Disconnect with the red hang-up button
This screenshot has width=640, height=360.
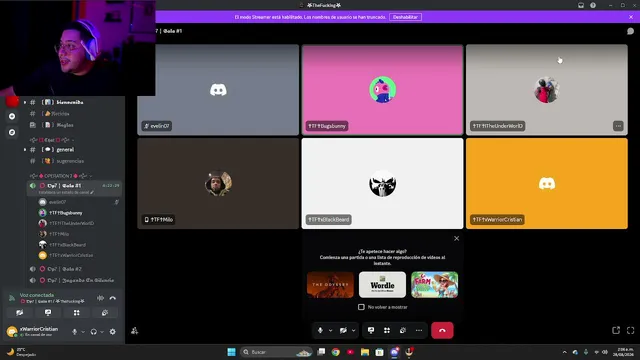click(442, 330)
